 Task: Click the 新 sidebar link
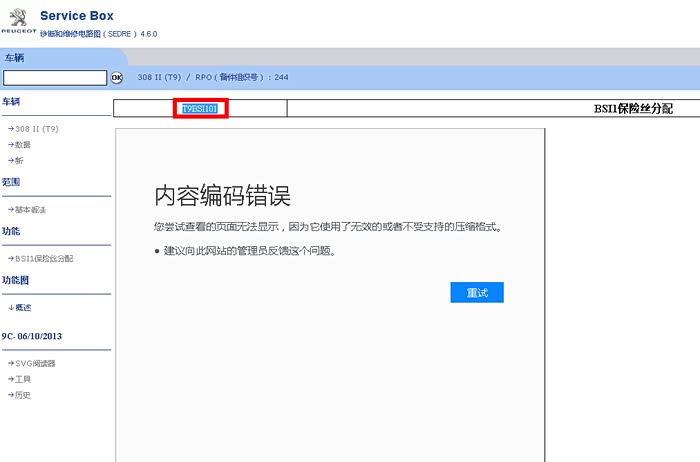click(18, 160)
